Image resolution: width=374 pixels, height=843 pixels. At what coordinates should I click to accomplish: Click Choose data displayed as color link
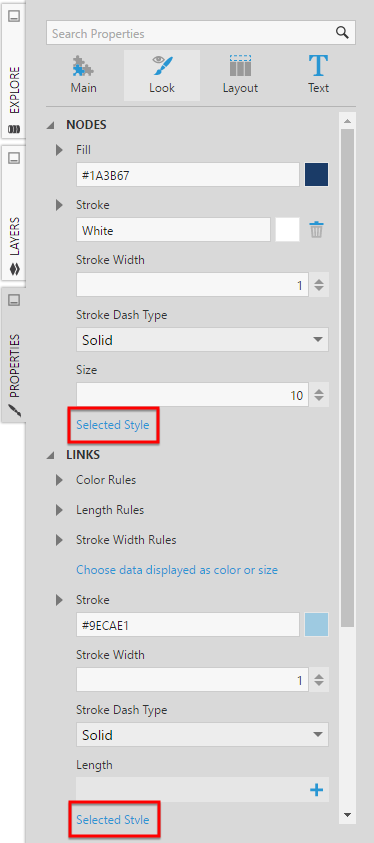click(177, 569)
